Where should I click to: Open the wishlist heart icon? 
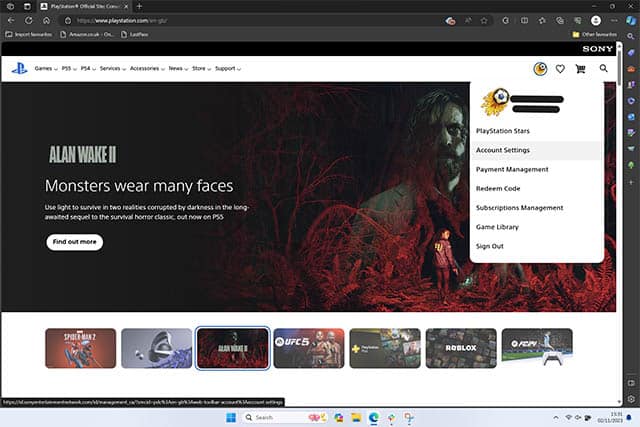(560, 69)
